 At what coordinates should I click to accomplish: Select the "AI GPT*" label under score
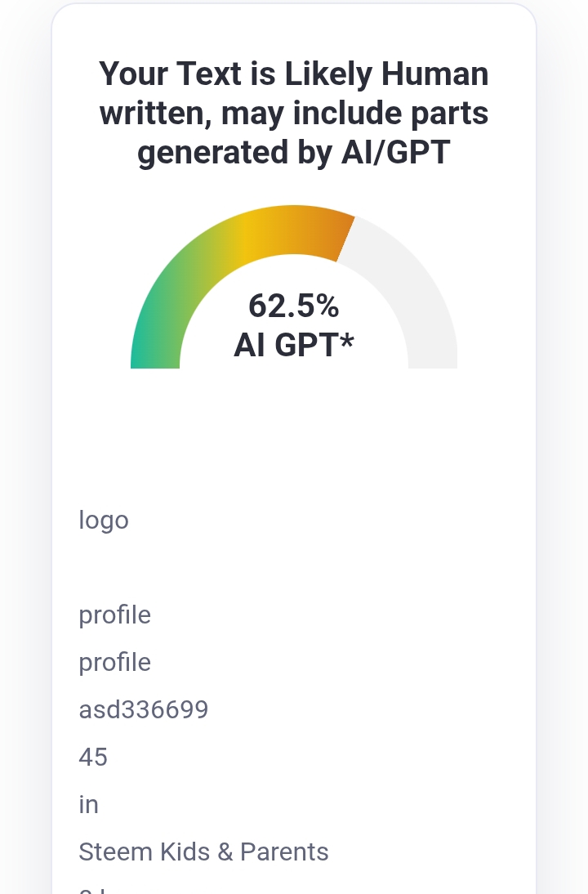click(294, 345)
